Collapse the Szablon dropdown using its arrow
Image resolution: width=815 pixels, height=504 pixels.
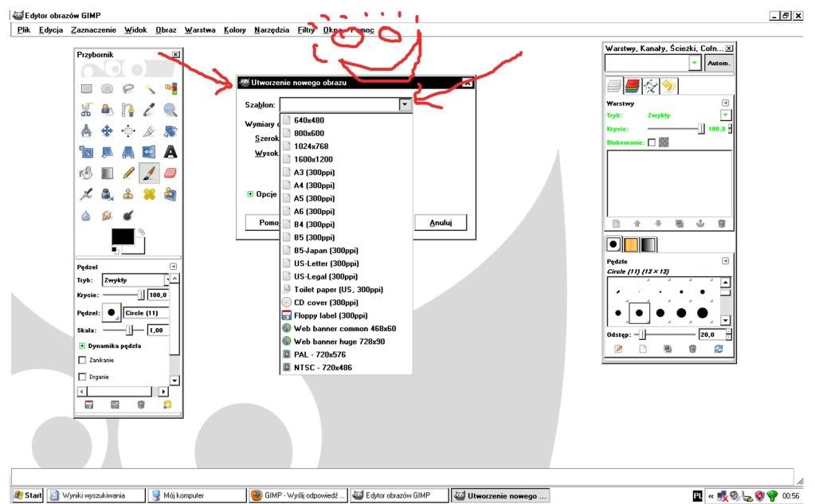405,104
